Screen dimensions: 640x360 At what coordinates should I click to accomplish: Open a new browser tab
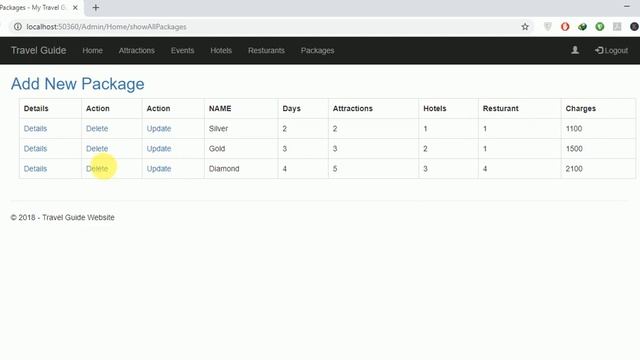[96, 7]
